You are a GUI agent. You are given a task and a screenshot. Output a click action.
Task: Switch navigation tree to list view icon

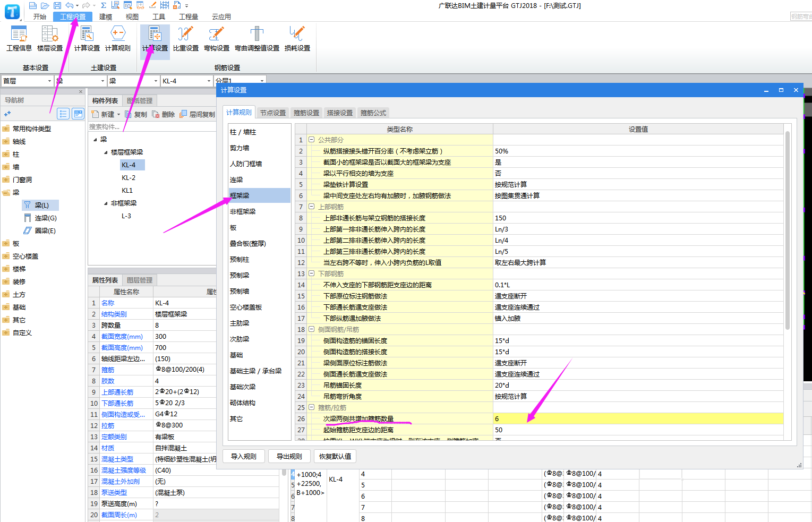click(63, 114)
